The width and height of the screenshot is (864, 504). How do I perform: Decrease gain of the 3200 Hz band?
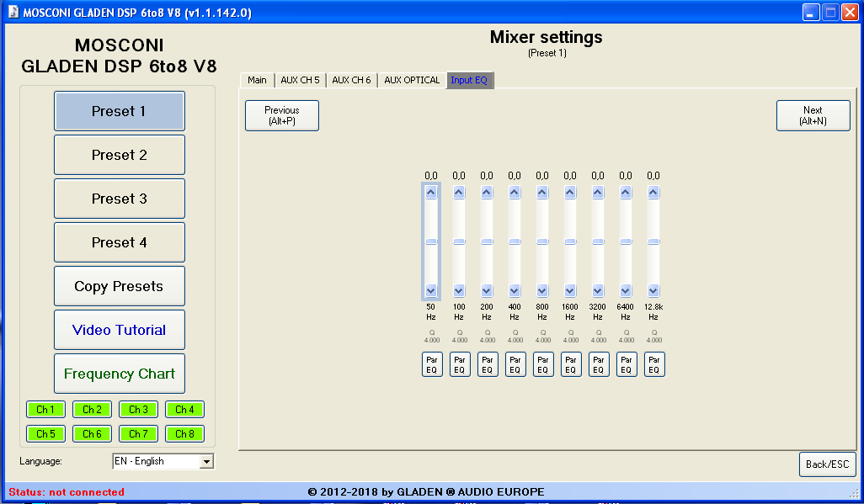click(598, 290)
